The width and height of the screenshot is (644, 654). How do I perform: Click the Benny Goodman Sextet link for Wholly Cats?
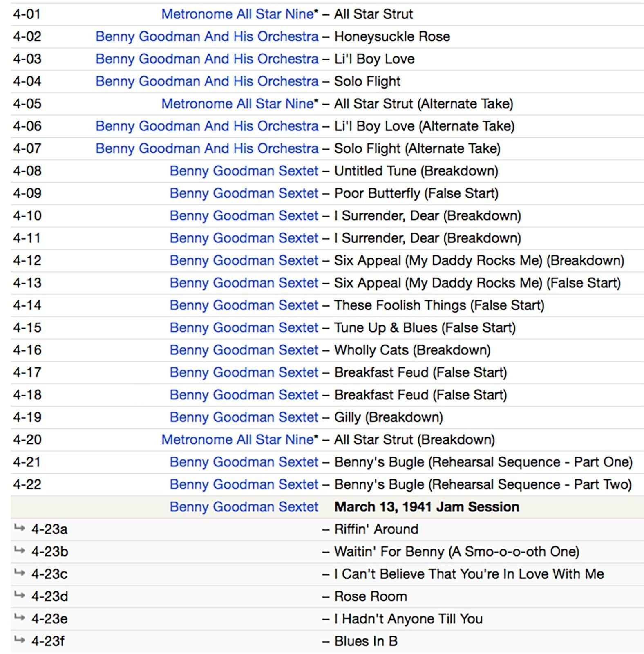pos(244,350)
